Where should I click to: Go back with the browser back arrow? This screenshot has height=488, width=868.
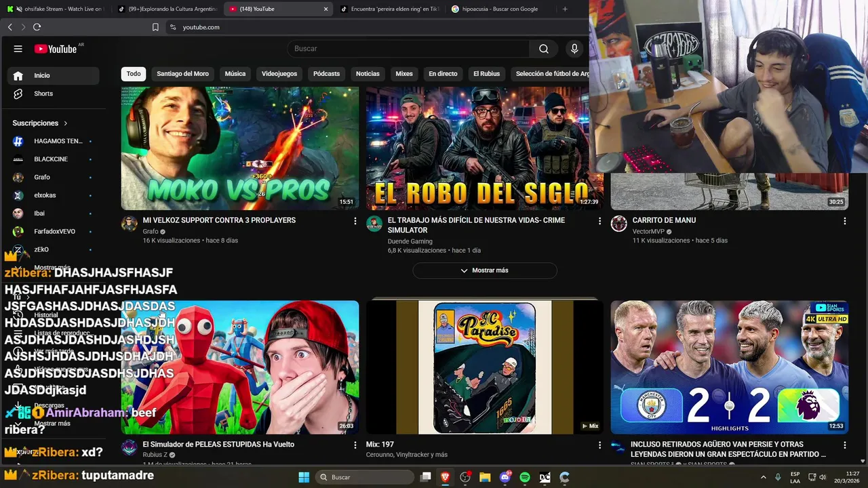click(x=10, y=27)
